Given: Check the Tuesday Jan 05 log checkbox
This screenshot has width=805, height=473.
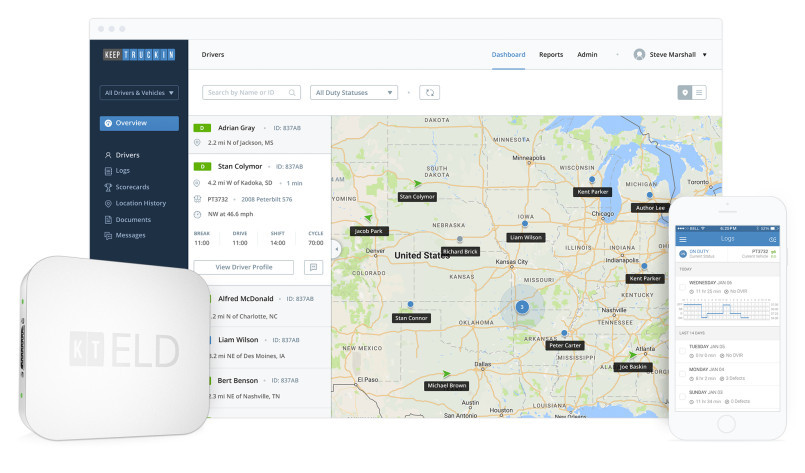Looking at the screenshot, I should 682,351.
